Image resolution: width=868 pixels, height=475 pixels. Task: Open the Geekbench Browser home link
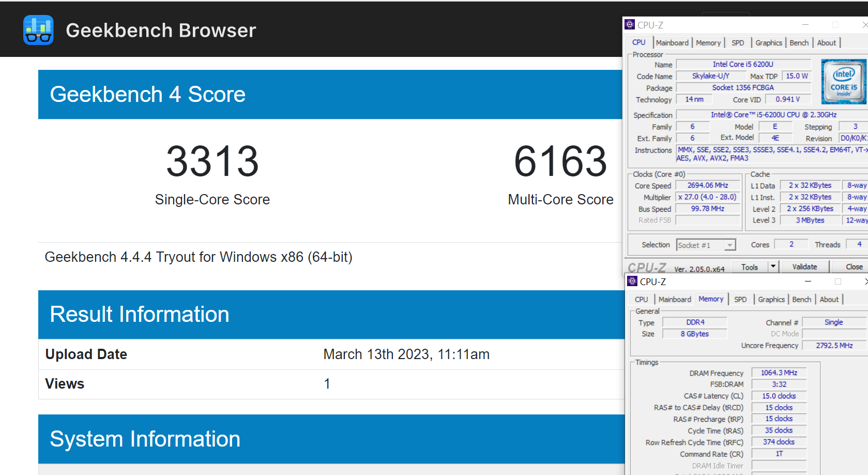click(161, 31)
